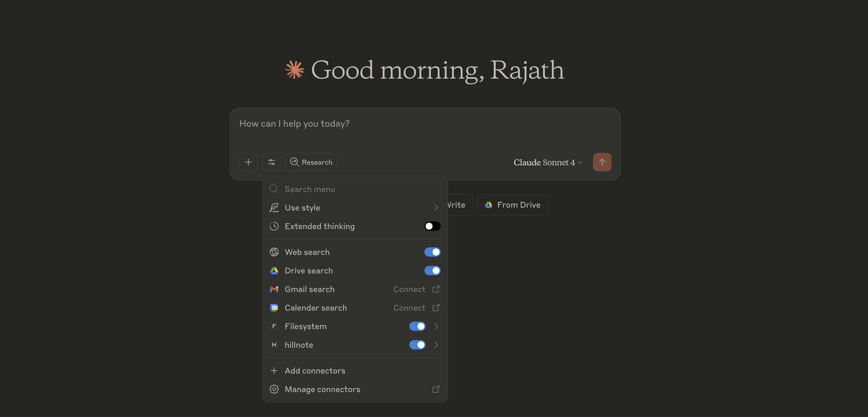Enable the Extended thinking toggle
This screenshot has height=417, width=868.
[432, 226]
